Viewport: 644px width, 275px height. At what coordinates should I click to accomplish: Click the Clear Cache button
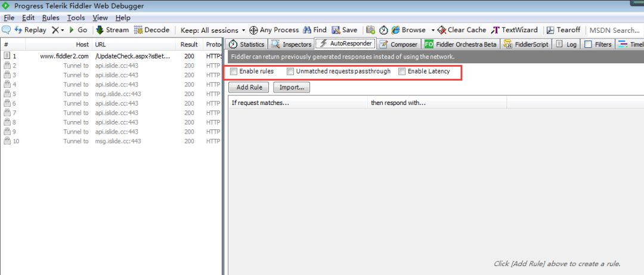(x=462, y=30)
